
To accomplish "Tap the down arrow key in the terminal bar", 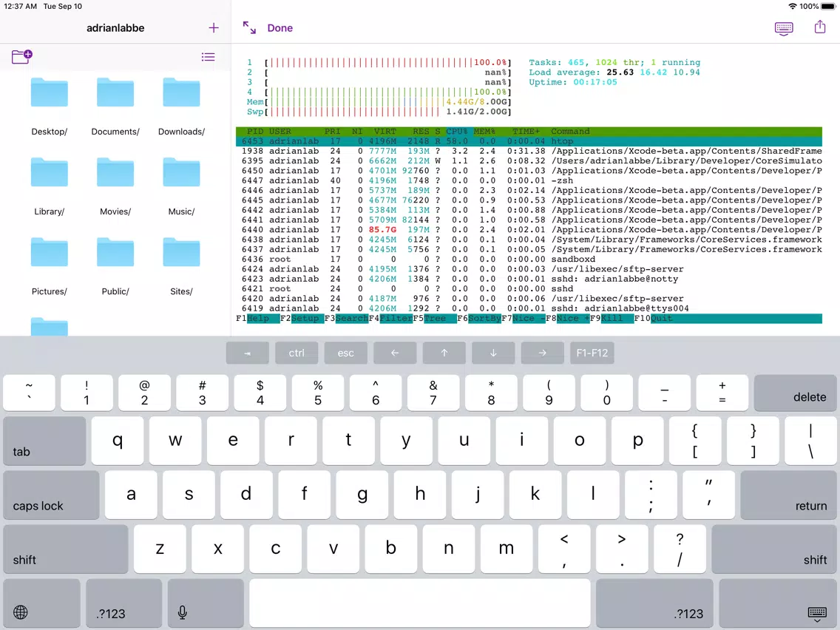I will pos(493,353).
